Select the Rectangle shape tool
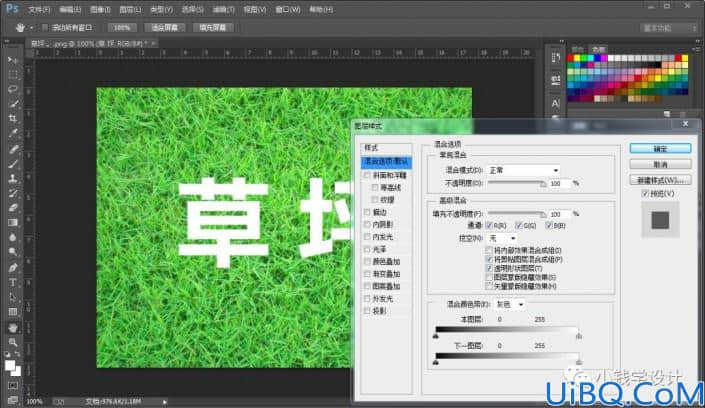This screenshot has height=408, width=705. pyautogui.click(x=13, y=312)
